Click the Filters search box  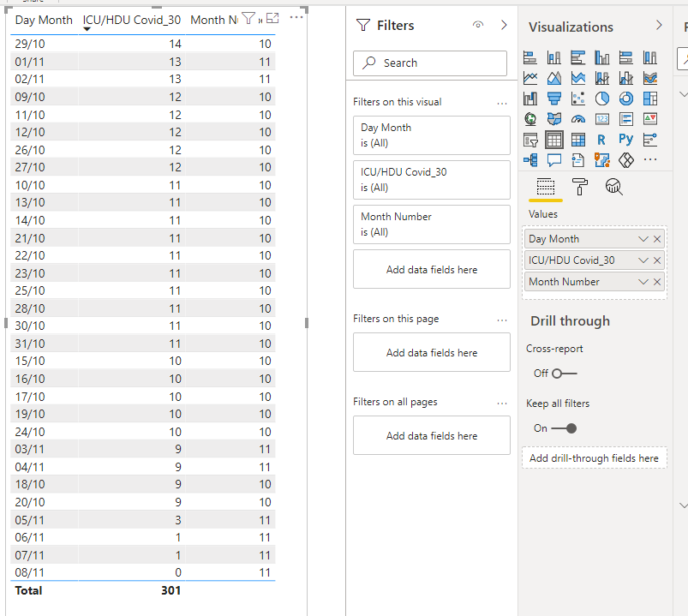point(430,63)
